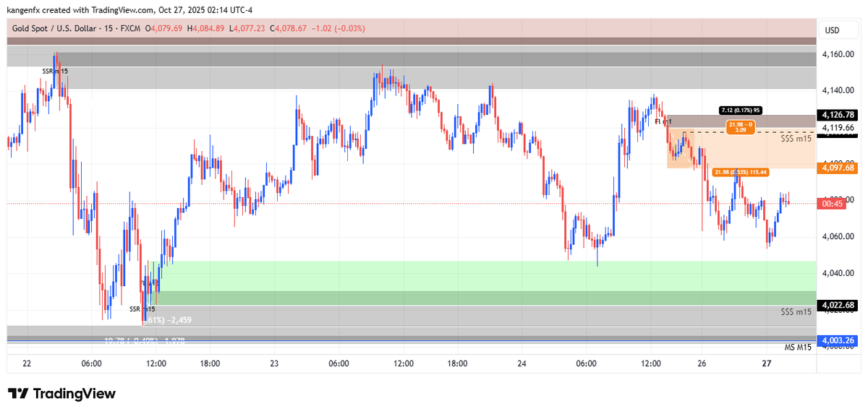Click date label 23 on time axis
The width and height of the screenshot is (868, 414).
click(274, 364)
